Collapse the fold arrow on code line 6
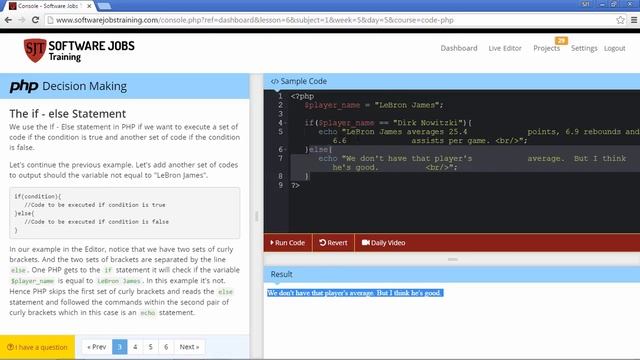Screen dimensions: 640x360 pos(285,149)
